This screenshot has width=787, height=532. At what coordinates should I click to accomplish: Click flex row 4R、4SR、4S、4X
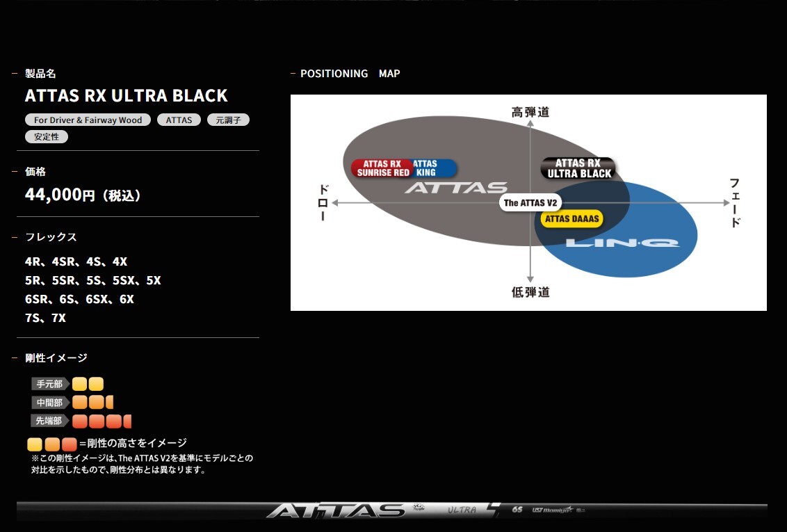(76, 261)
